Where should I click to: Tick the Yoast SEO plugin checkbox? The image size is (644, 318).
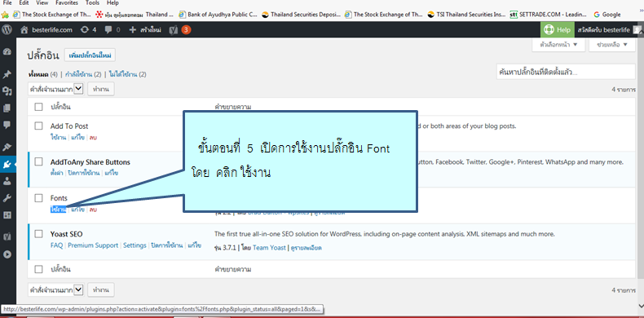click(38, 234)
